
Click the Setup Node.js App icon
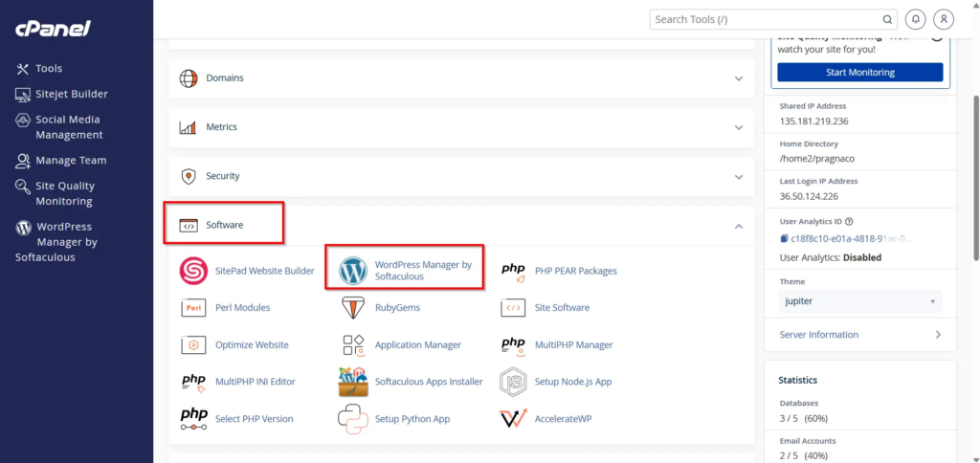tap(513, 382)
